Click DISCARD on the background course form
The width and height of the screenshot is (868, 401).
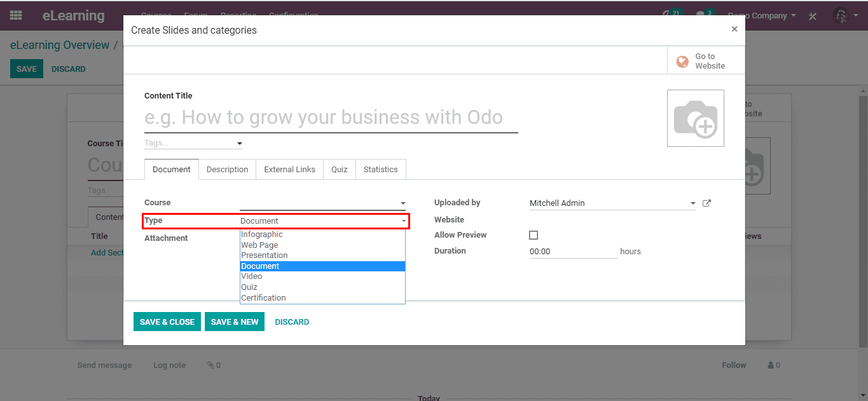(68, 69)
